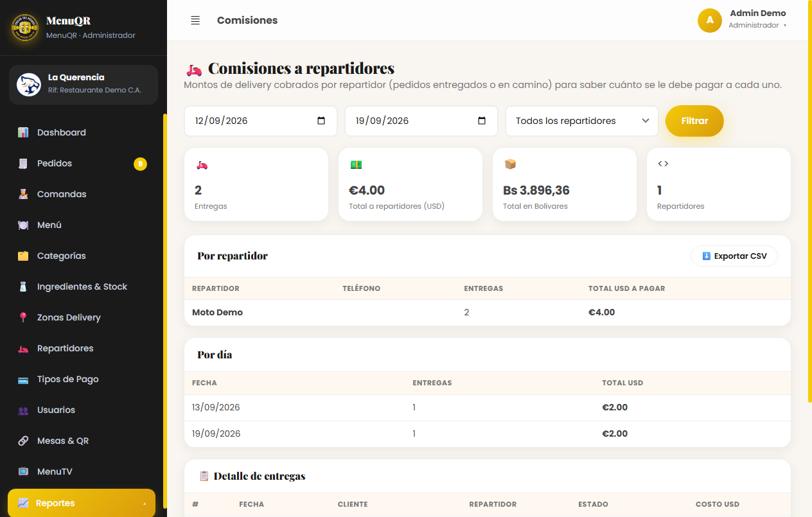
Task: Click the Mesas & QR link icon
Action: [x=23, y=441]
